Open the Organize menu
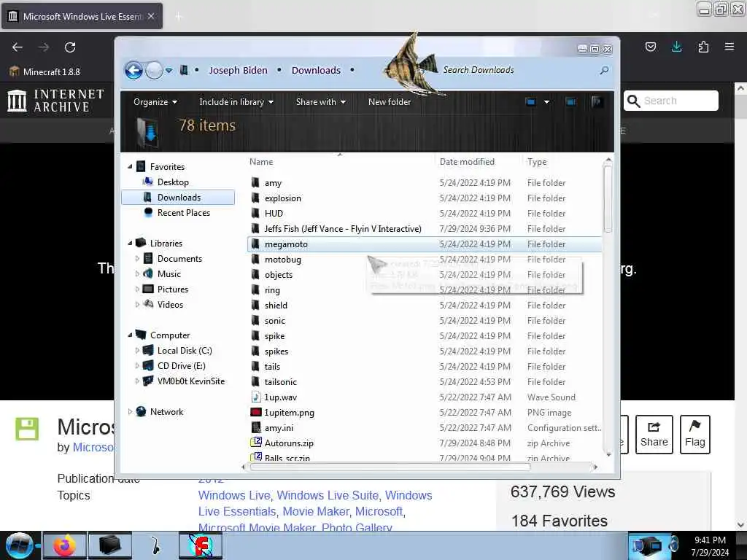The width and height of the screenshot is (747, 560). [x=155, y=102]
